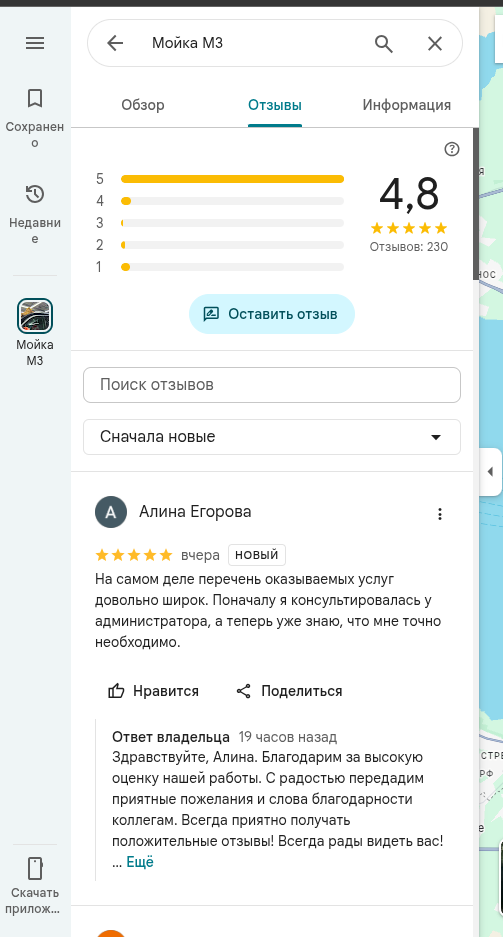Share the review via Поделиться
503x937 pixels.
(290, 691)
